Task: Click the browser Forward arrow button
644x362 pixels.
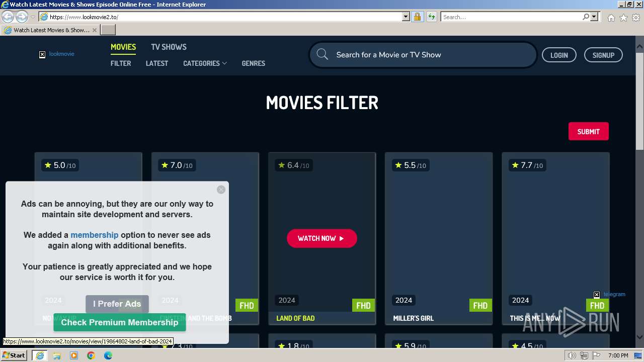Action: point(22,17)
